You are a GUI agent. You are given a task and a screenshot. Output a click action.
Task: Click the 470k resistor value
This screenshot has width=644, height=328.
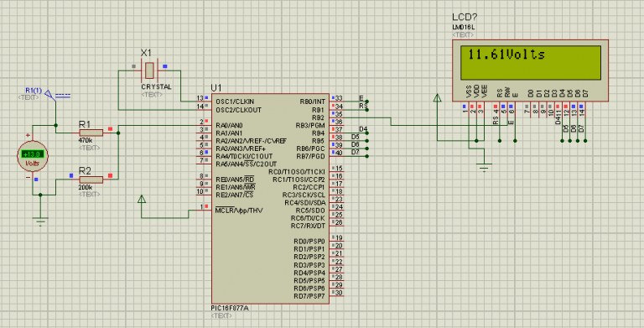coord(86,141)
